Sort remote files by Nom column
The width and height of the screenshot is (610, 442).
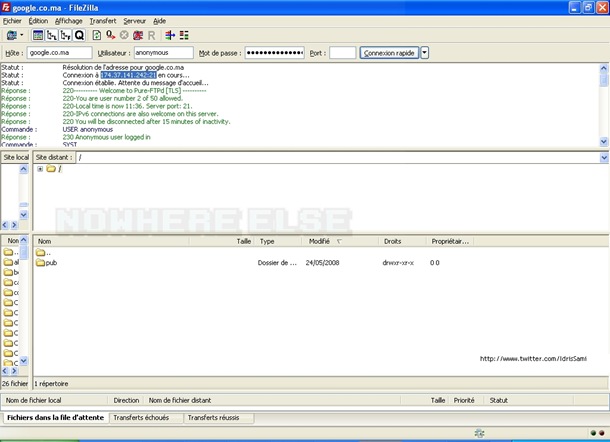[112, 241]
